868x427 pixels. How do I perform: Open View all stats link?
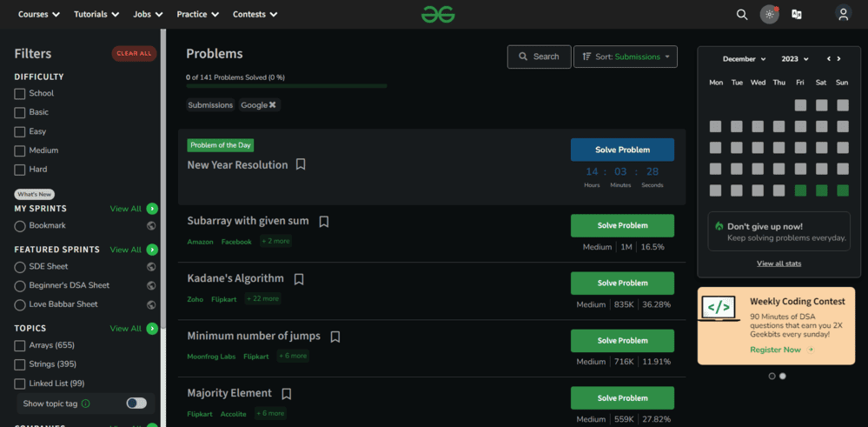[779, 264]
